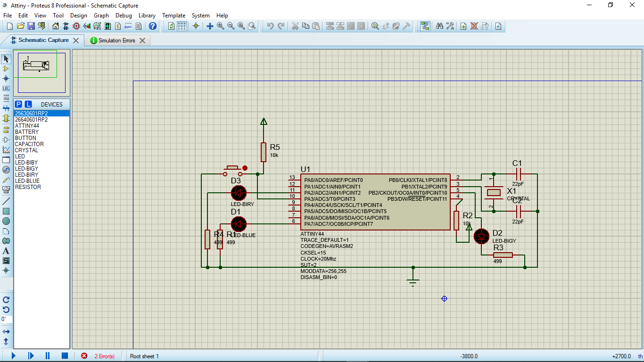Click the rotation angle input field
The image size is (644, 362).
pyautogui.click(x=6, y=319)
